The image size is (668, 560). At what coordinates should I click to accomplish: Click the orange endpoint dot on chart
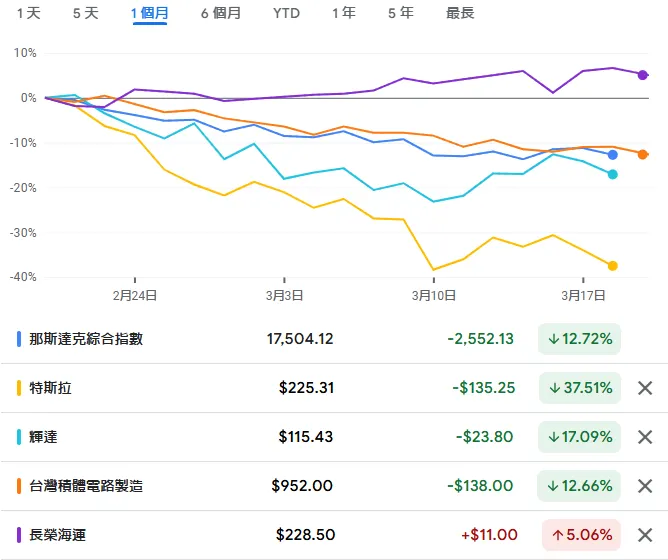point(642,154)
